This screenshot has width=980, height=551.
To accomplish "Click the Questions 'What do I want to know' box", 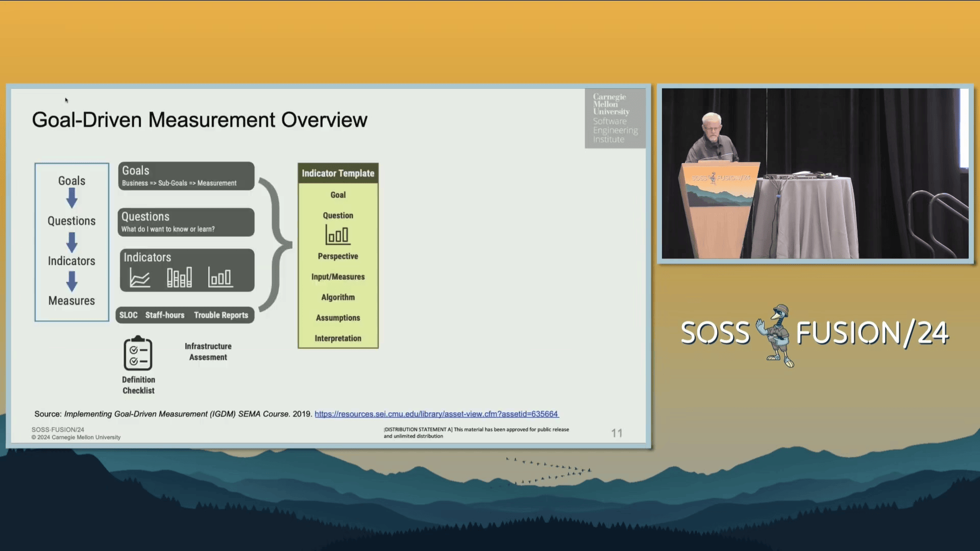I will (x=186, y=222).
